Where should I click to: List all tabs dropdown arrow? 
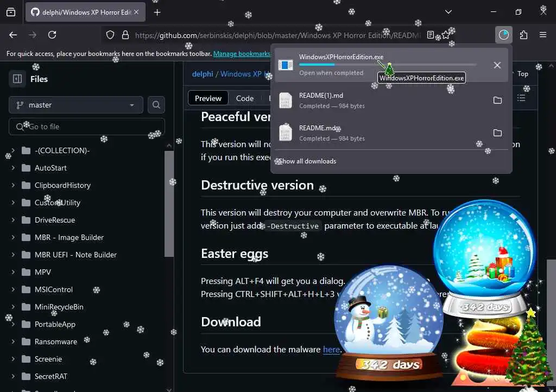(448, 12)
